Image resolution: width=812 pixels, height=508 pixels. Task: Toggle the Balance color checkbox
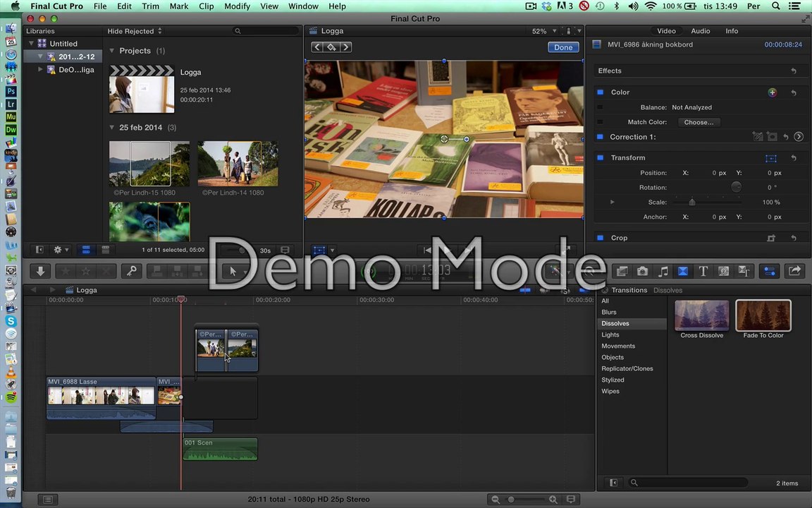coord(601,107)
